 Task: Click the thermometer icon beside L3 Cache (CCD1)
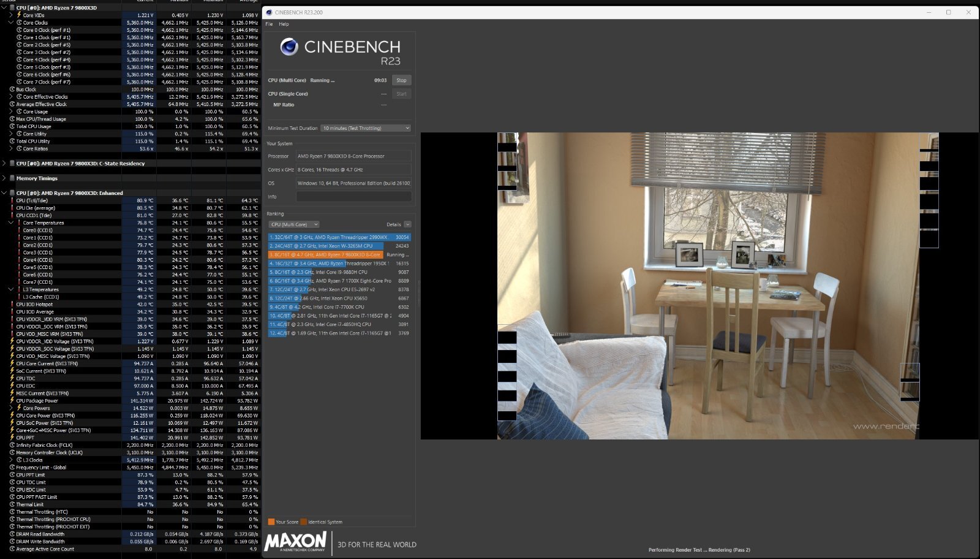[20, 297]
